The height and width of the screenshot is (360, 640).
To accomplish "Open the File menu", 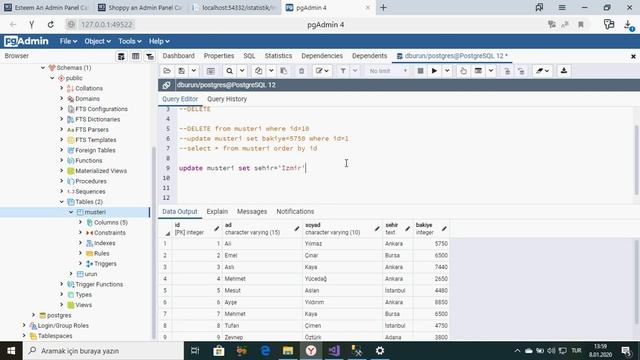I will click(x=68, y=41).
